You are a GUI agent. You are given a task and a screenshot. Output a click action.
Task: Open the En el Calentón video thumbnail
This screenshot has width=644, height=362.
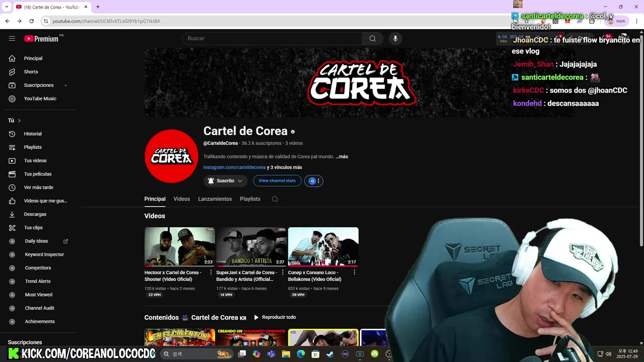[180, 337]
